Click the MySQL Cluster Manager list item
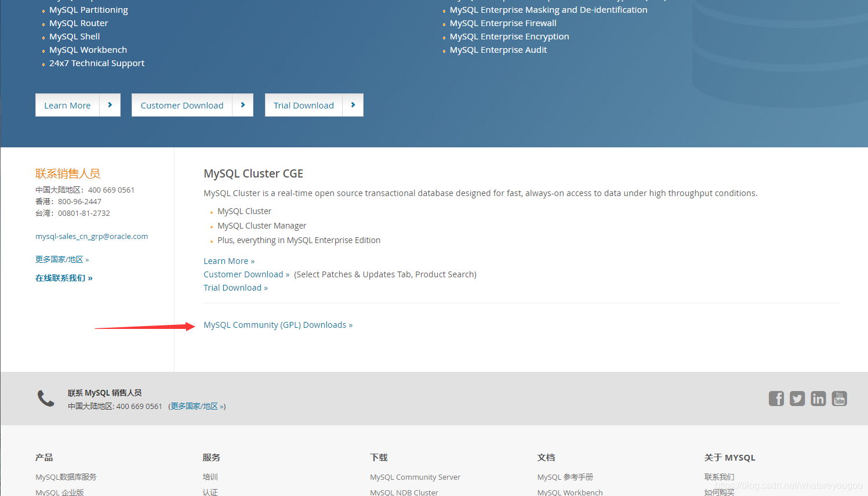This screenshot has width=868, height=496. click(x=262, y=226)
